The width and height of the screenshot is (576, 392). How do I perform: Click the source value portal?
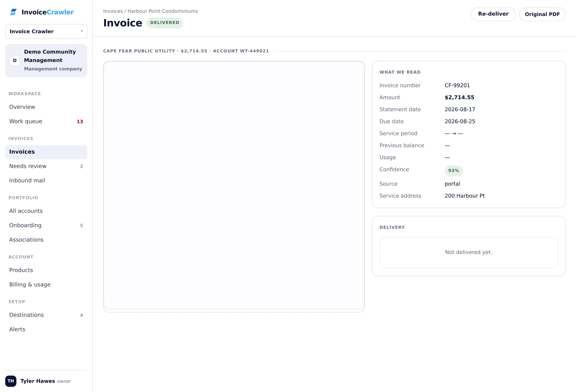[x=452, y=184]
